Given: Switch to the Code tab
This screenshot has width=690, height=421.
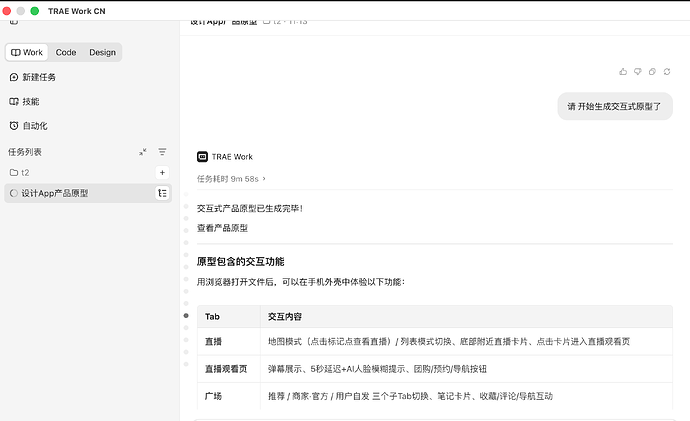Looking at the screenshot, I should 66,52.
